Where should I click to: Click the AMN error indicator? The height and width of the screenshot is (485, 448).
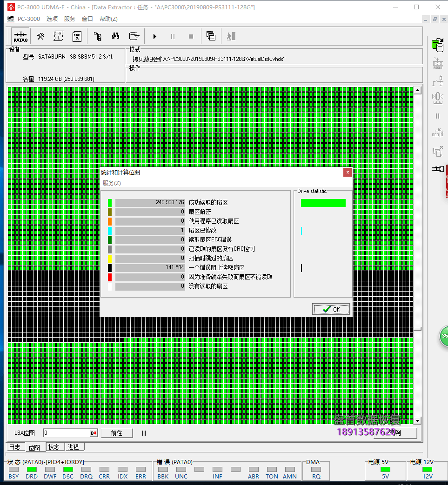(x=290, y=469)
